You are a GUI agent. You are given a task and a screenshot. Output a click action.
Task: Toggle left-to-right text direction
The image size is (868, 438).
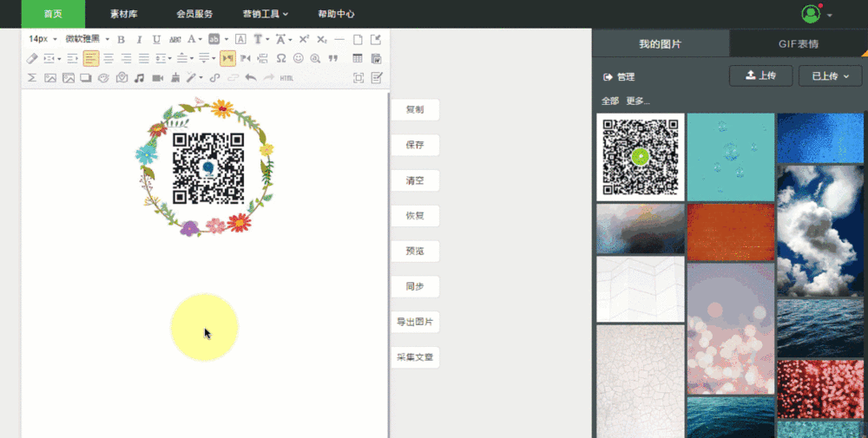[x=228, y=58]
